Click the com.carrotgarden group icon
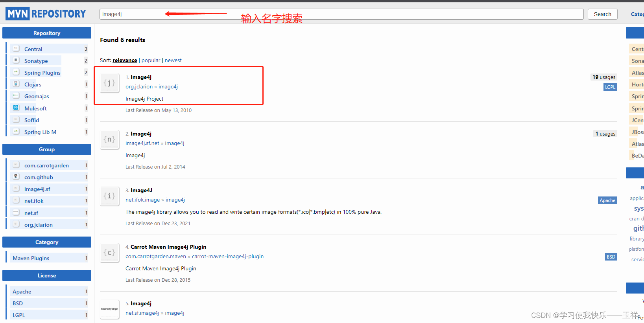This screenshot has height=323, width=644. click(x=16, y=165)
